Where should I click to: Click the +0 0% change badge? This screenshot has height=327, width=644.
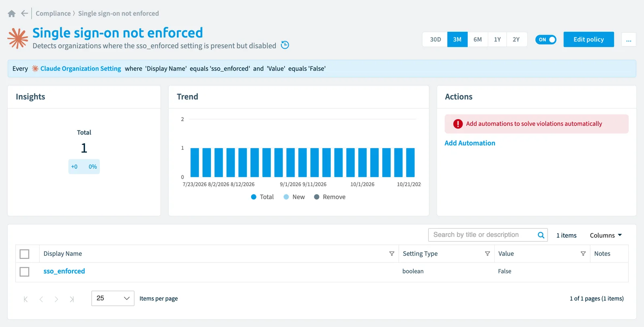(x=84, y=167)
